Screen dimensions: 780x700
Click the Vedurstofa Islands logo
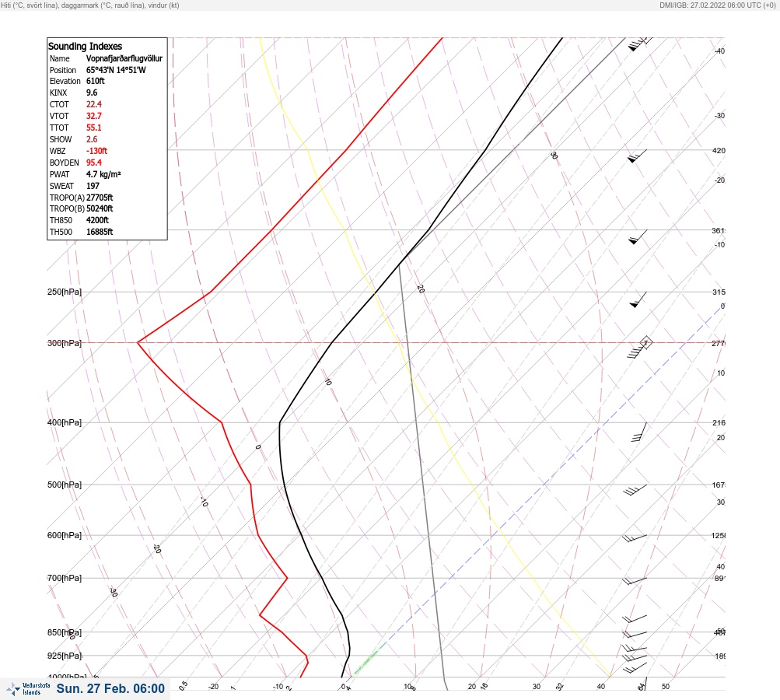pos(28,688)
